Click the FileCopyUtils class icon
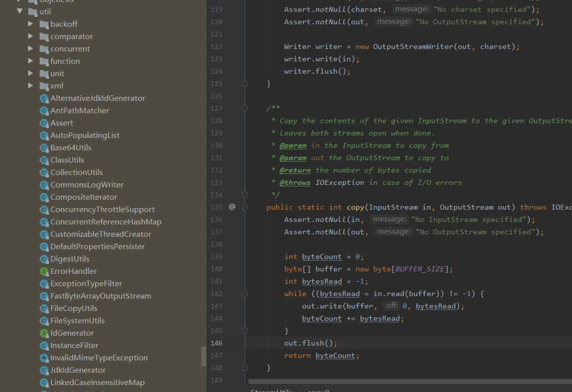This screenshot has height=392, width=572. point(43,308)
